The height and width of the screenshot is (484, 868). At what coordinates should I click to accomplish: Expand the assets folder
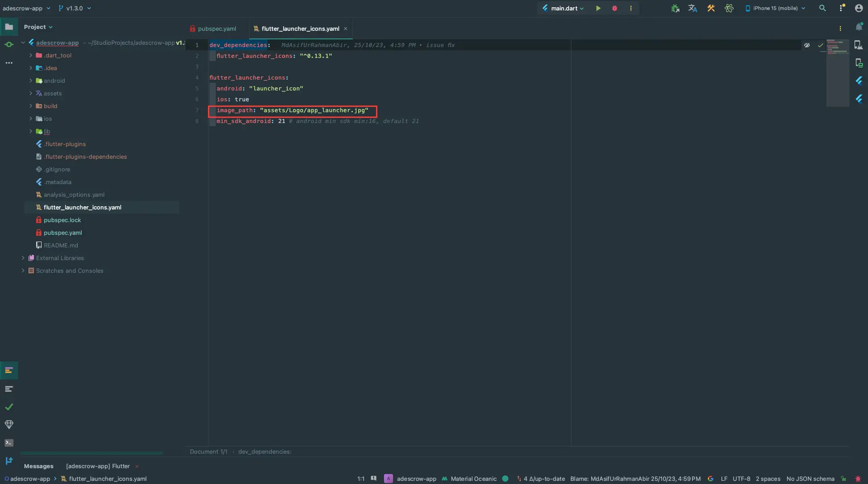coord(31,93)
